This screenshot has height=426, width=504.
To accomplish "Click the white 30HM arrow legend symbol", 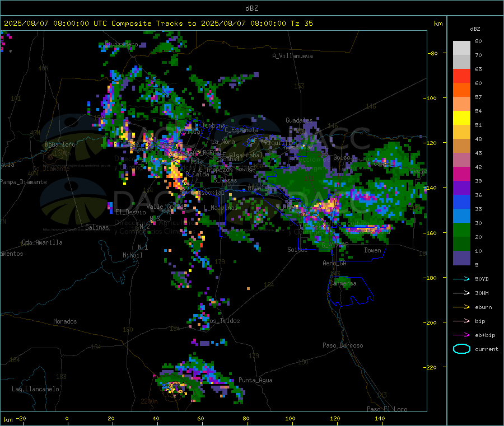I will pyautogui.click(x=461, y=293).
